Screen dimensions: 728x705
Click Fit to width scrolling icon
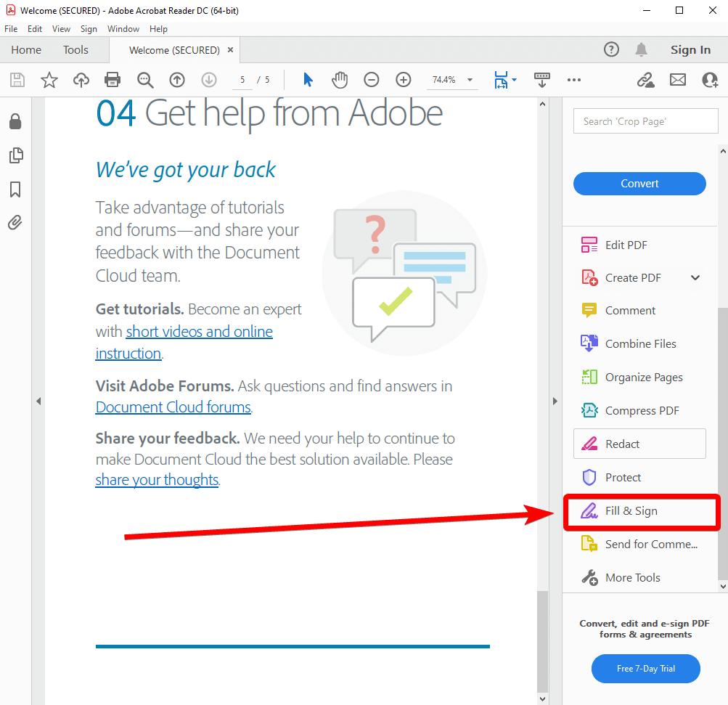pyautogui.click(x=501, y=80)
